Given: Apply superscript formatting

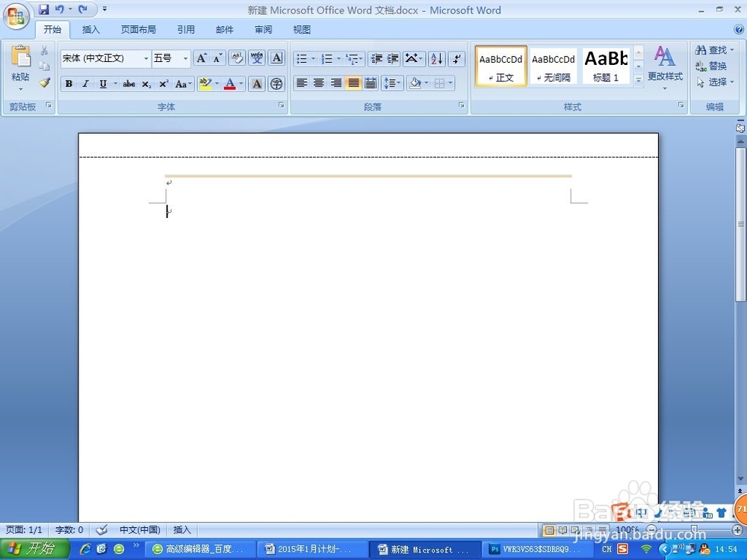Looking at the screenshot, I should tap(162, 84).
